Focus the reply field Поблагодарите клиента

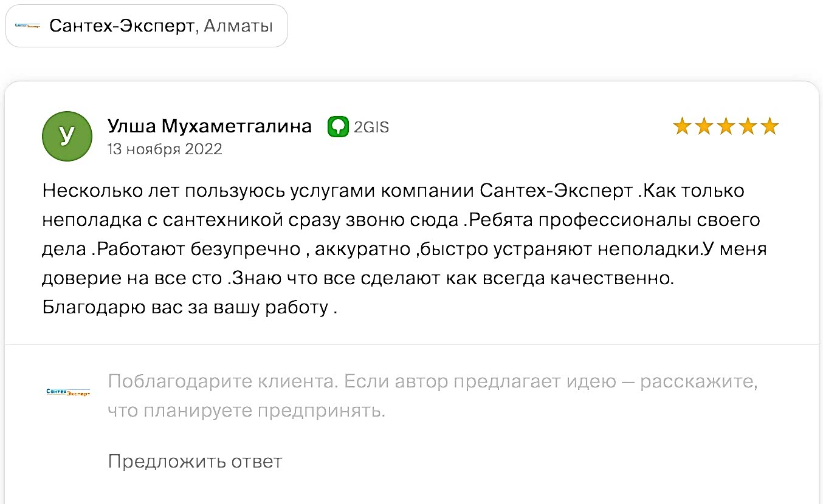tap(433, 397)
